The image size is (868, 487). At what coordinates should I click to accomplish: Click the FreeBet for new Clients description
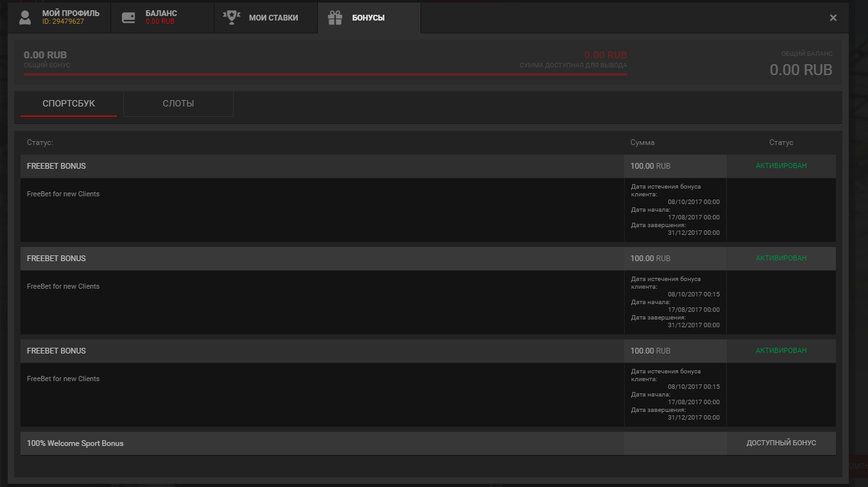(x=63, y=193)
